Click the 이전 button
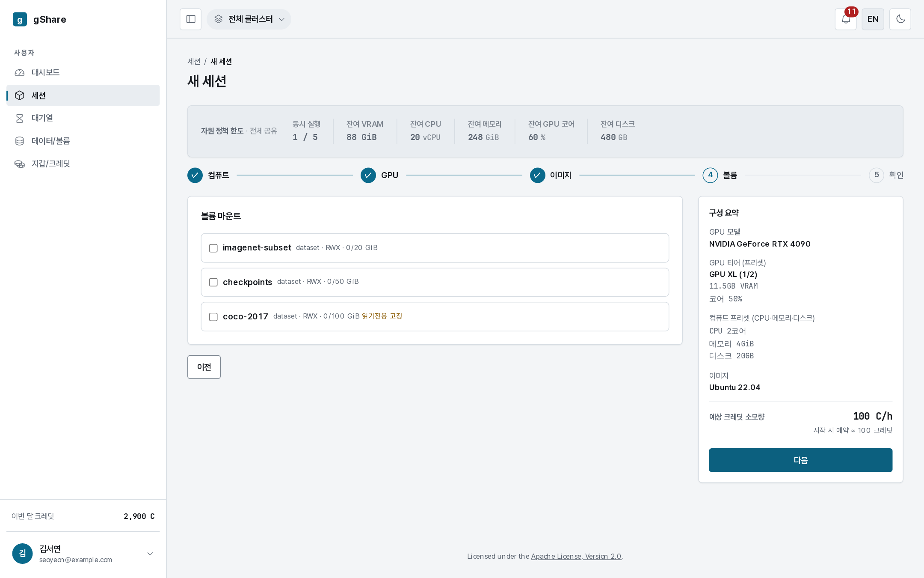This screenshot has height=578, width=924. (204, 367)
